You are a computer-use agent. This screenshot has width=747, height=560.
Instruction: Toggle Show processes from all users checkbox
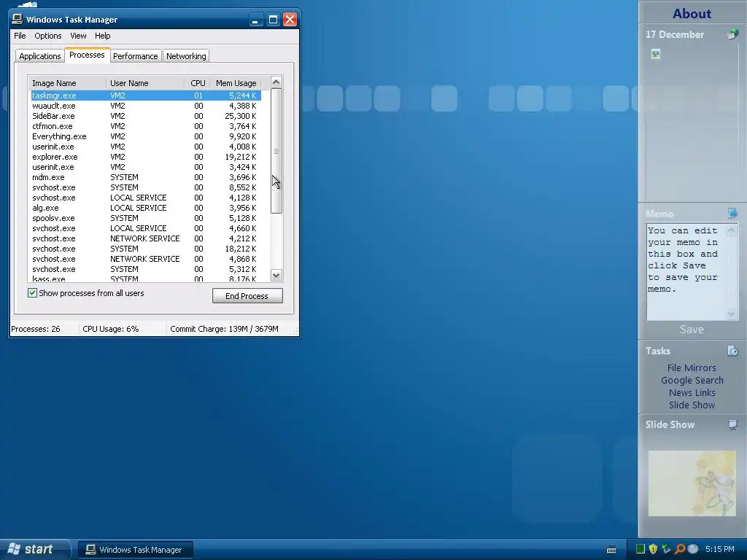[32, 293]
